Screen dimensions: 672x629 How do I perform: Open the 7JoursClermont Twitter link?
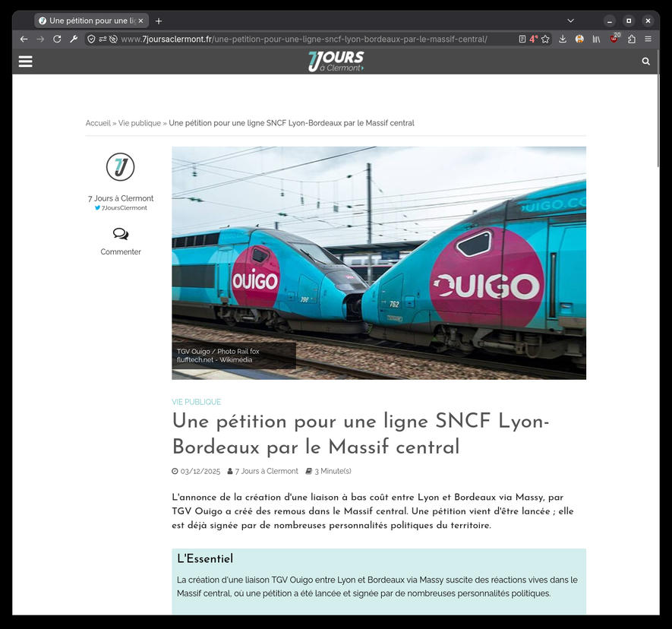(121, 208)
